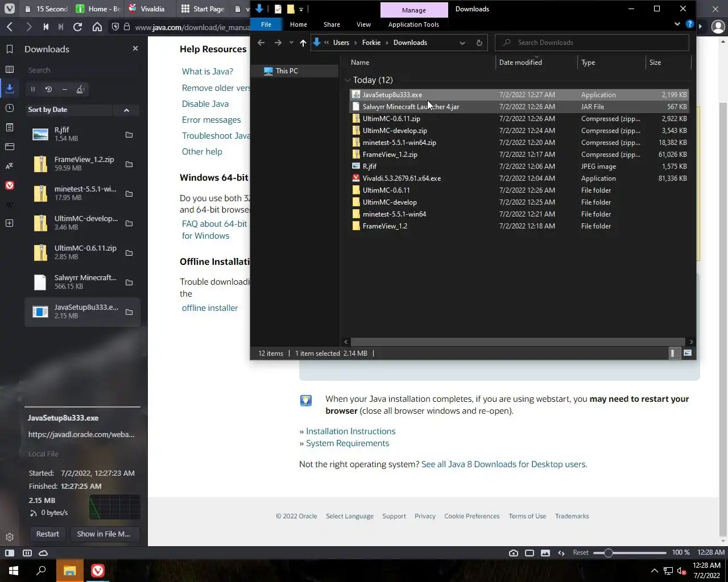Open the Vivaldi web panel icon
Viewport: 728px width, 582px height.
click(10, 185)
